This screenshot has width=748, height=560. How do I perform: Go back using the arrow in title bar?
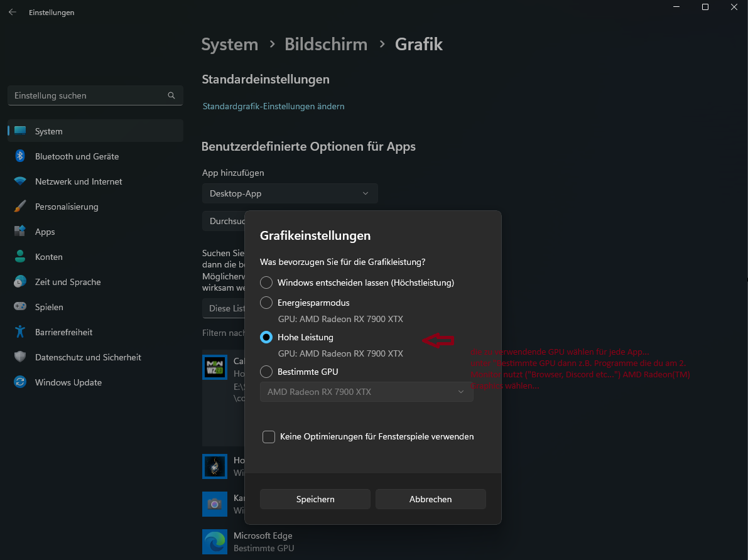point(13,13)
